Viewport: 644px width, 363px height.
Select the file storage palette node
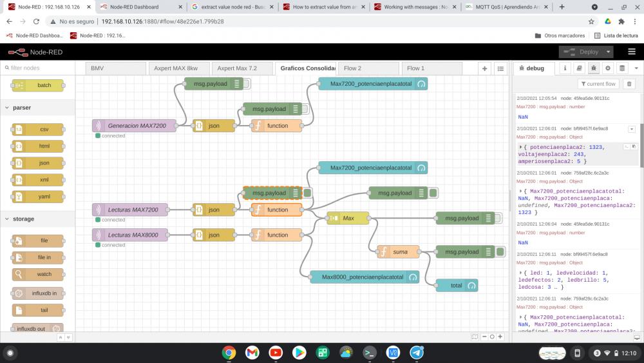[x=38, y=241]
